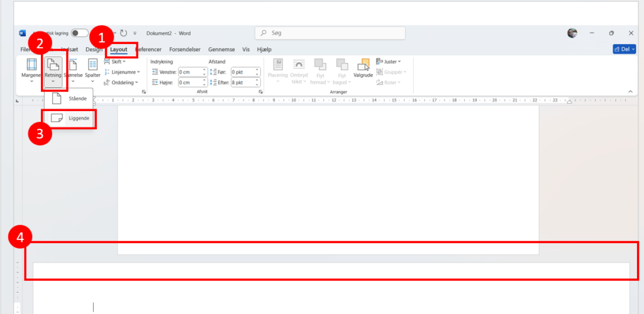Viewport: 644px width, 314px height.
Task: Open the Margener margins tool
Action: click(x=31, y=69)
